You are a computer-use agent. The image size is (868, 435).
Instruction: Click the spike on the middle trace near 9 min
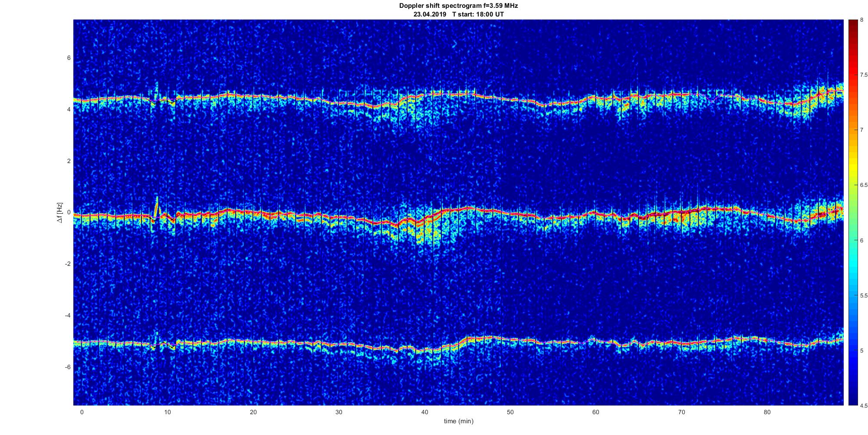157,207
